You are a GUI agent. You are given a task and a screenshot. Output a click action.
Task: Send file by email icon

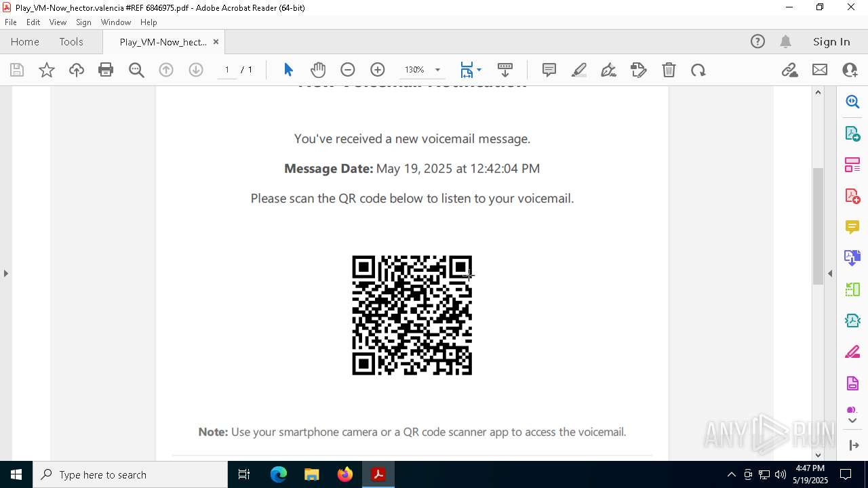820,70
